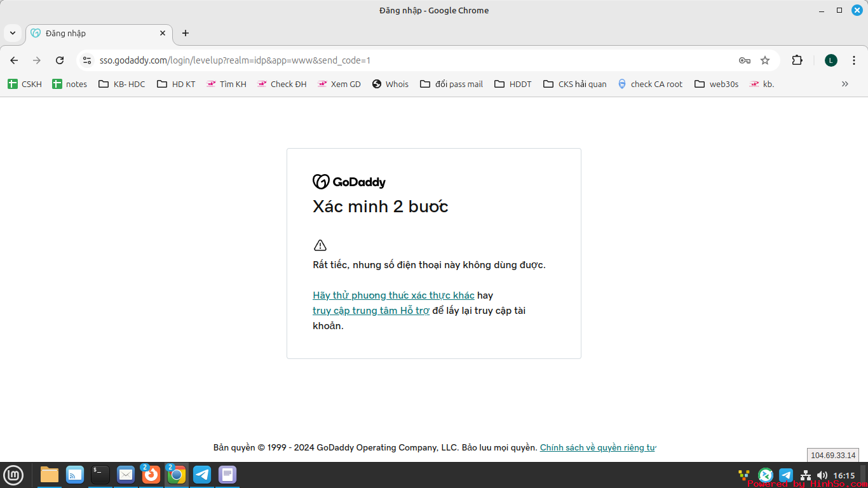Open HD KT bookmark folder
This screenshot has width=868, height=488.
[x=176, y=84]
